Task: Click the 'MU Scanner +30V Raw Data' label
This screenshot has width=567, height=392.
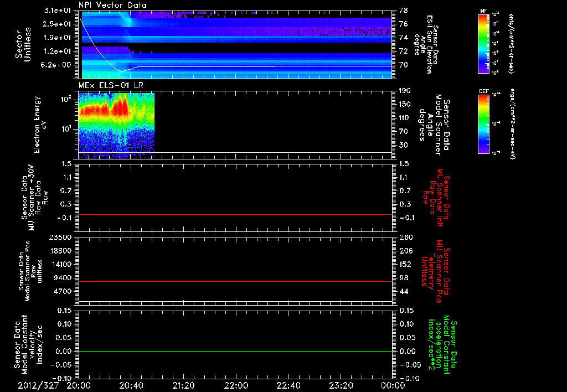Action: point(34,198)
